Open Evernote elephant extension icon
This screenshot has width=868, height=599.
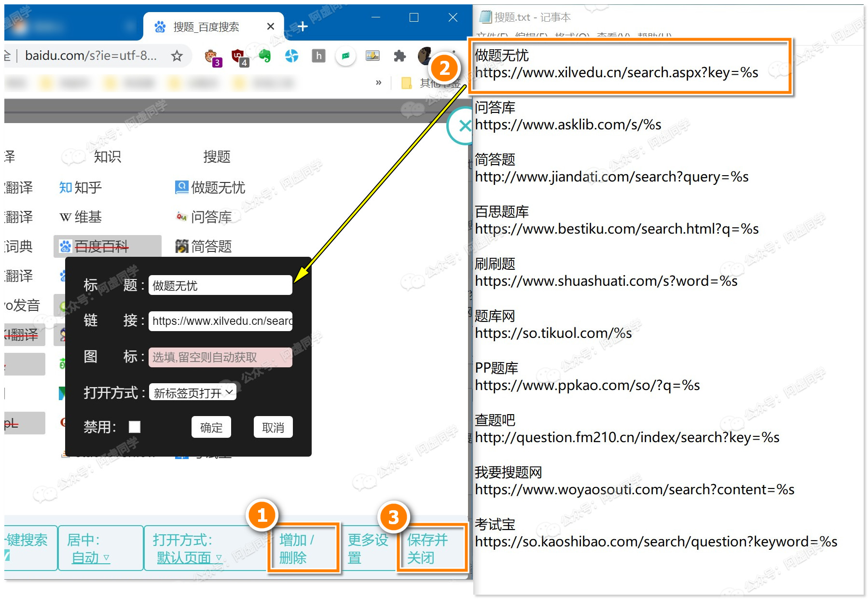[265, 56]
